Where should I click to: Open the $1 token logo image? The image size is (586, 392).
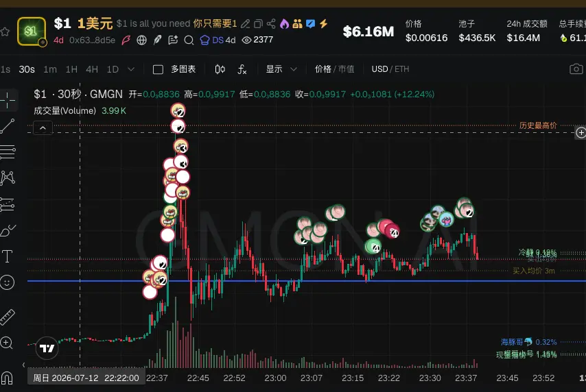point(32,32)
